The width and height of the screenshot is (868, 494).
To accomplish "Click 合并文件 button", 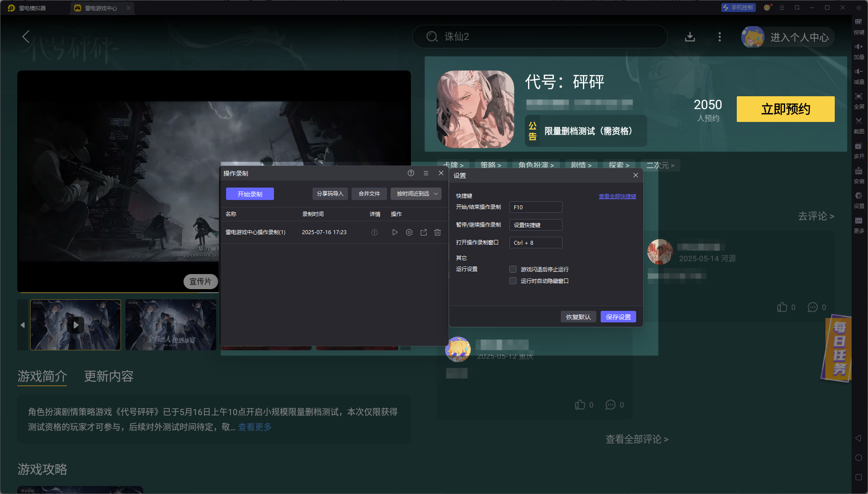I will (x=369, y=194).
